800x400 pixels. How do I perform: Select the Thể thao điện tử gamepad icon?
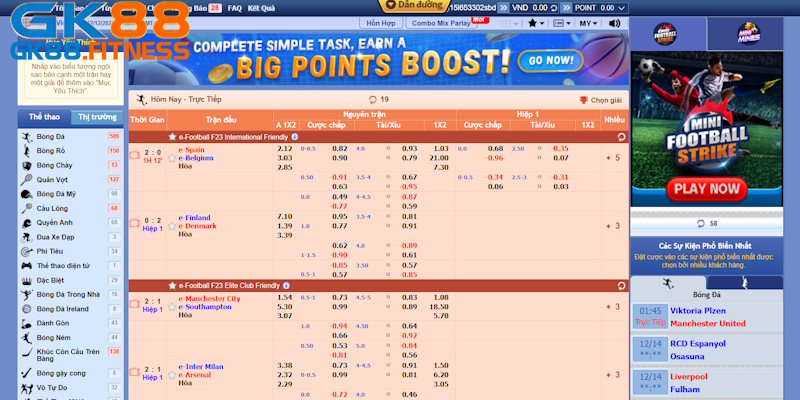click(27, 266)
